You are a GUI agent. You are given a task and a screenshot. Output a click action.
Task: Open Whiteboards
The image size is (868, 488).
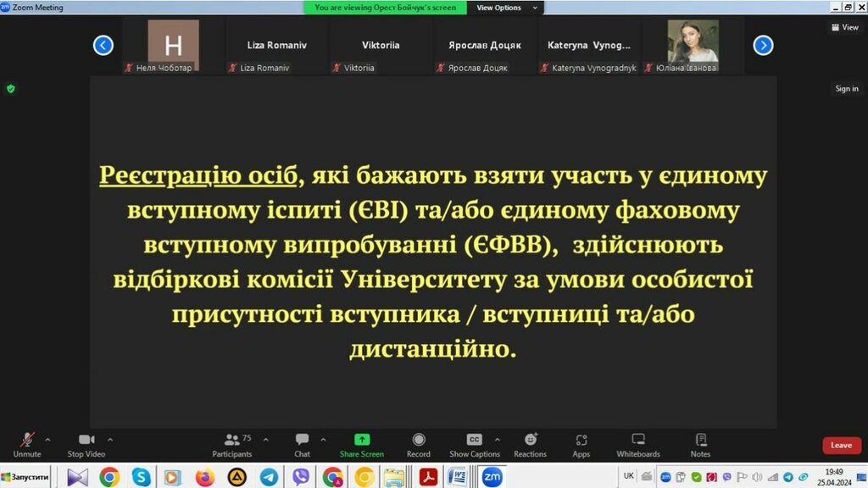638,443
